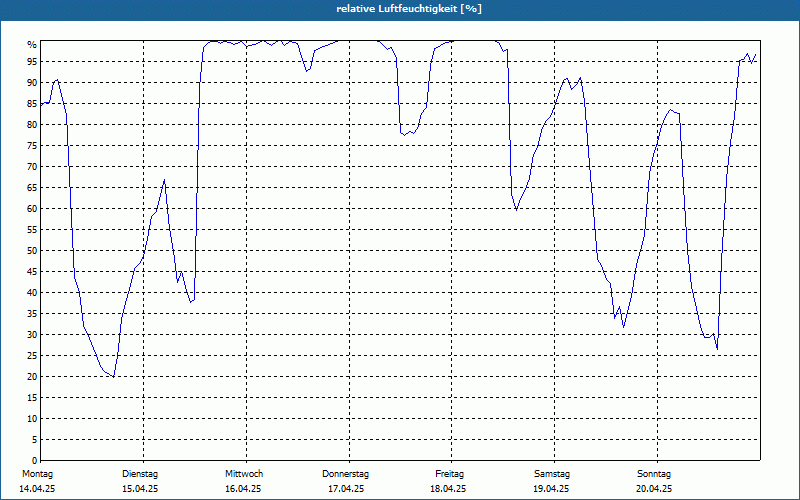Click the y-axis value 50
Screen dimensions: 800x500
[x=32, y=251]
